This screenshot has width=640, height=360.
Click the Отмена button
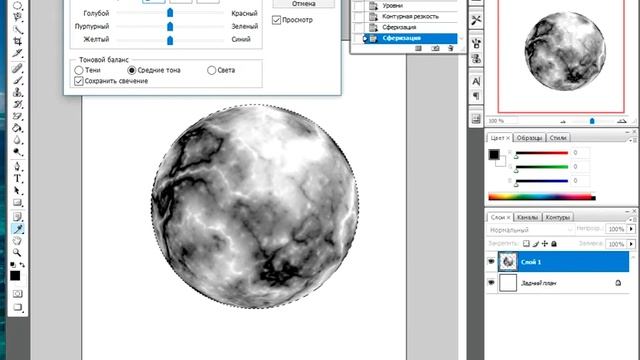tap(304, 4)
